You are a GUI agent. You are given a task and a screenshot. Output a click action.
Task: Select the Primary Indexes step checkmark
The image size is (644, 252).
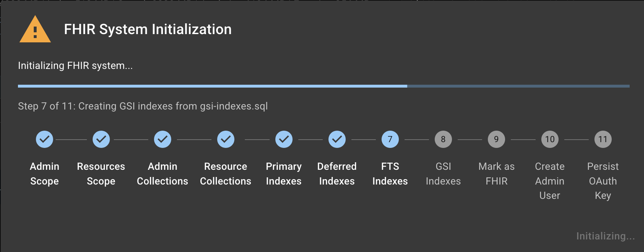coord(284,139)
